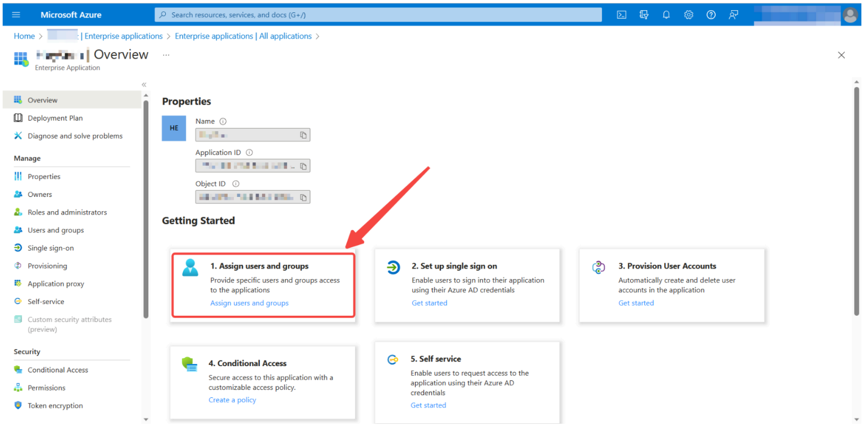Open Directories and subscriptions filter icon

[x=644, y=15]
